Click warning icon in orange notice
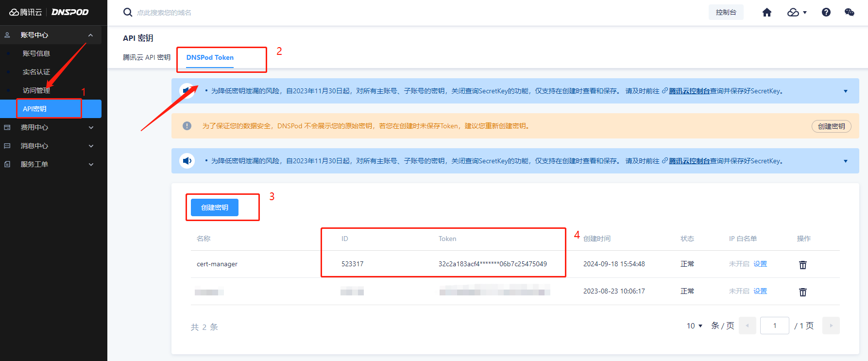868x361 pixels. click(x=187, y=126)
